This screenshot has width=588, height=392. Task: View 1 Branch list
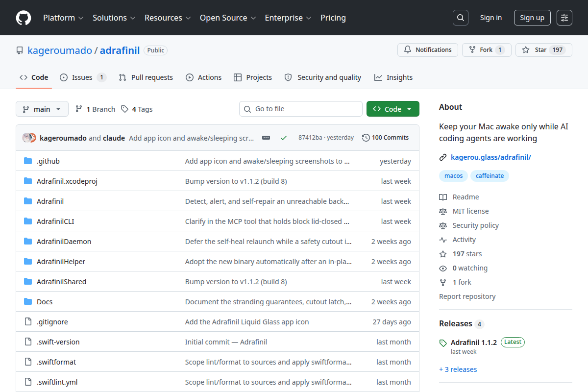click(x=95, y=109)
